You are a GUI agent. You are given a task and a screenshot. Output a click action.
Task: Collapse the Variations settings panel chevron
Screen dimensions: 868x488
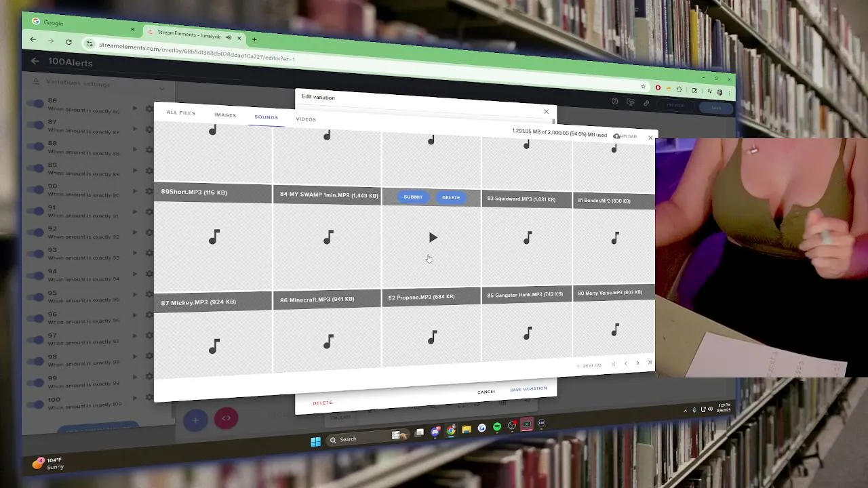click(161, 89)
